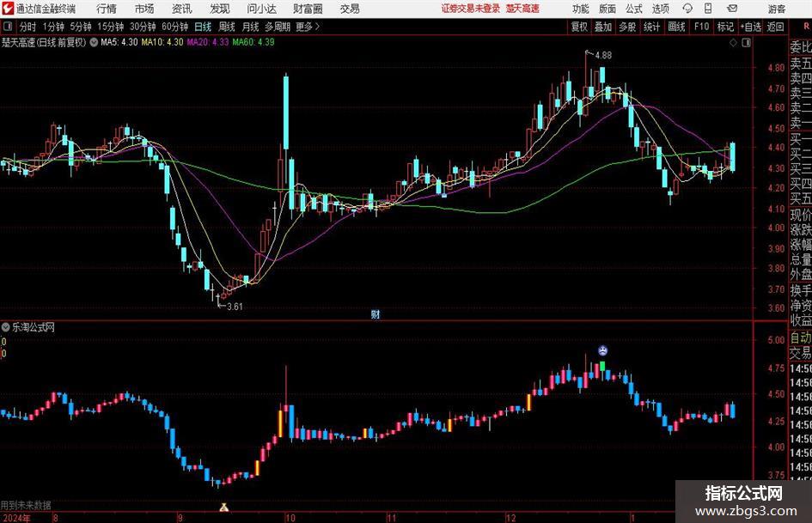Click the month 12 marker on the date axis
Screen dimensions: 812x523
pos(511,518)
